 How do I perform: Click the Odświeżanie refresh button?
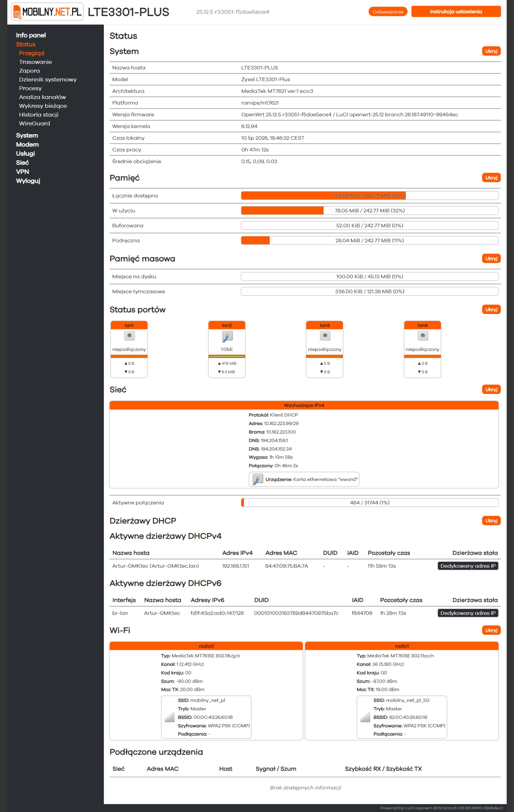pyautogui.click(x=388, y=11)
